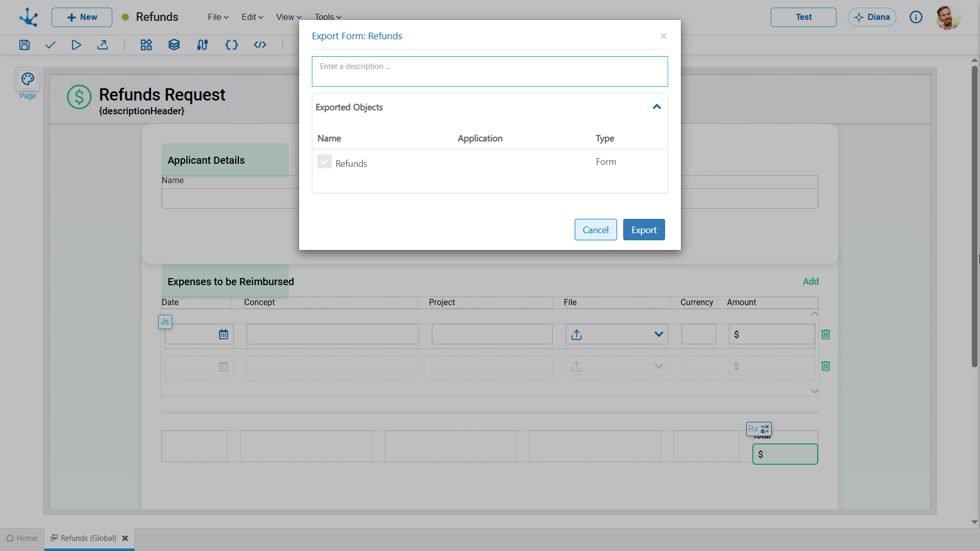Click the first row upload icon

tap(577, 335)
